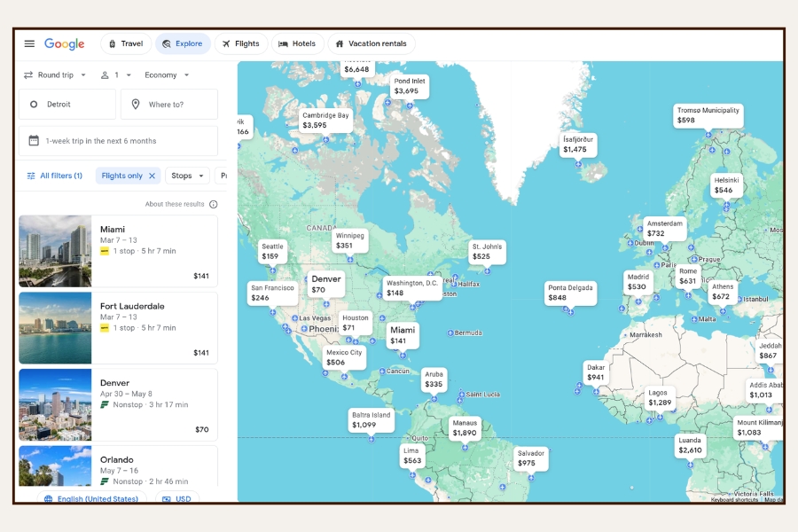Click the Denver $70 map price label

click(326, 284)
